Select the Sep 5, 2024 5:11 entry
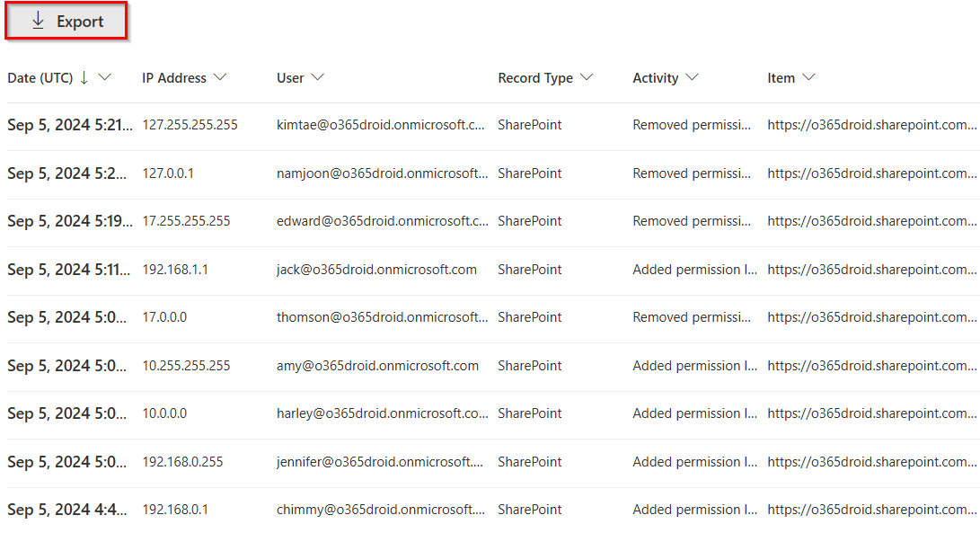The width and height of the screenshot is (980, 533). click(67, 269)
